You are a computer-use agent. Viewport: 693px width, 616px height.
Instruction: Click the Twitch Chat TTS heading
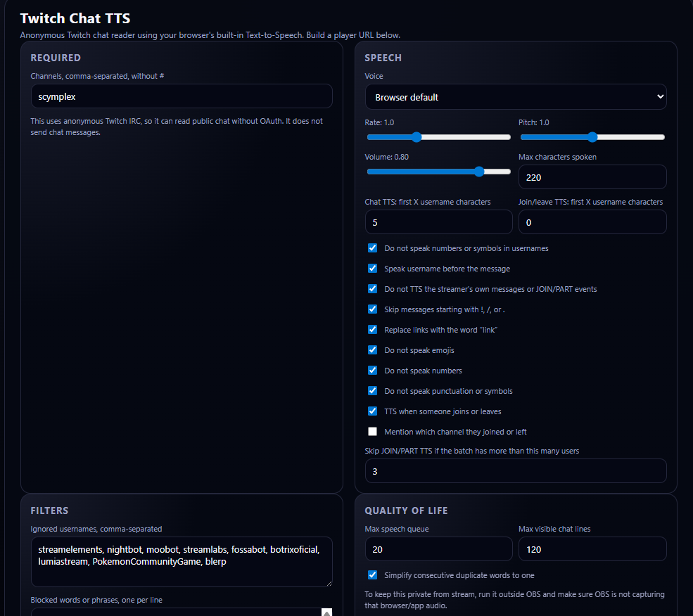(75, 18)
